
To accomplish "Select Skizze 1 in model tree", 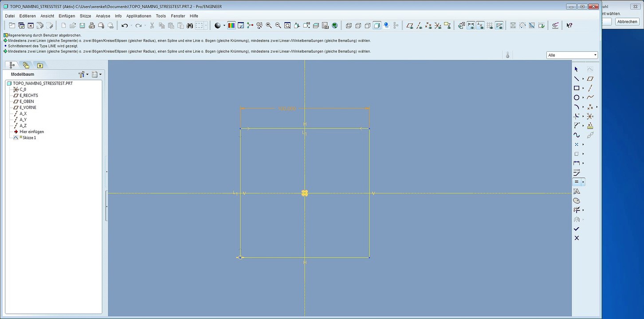I will pos(25,138).
